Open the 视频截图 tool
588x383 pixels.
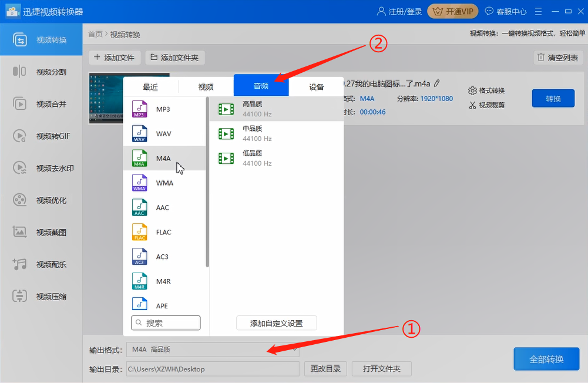pyautogui.click(x=41, y=232)
